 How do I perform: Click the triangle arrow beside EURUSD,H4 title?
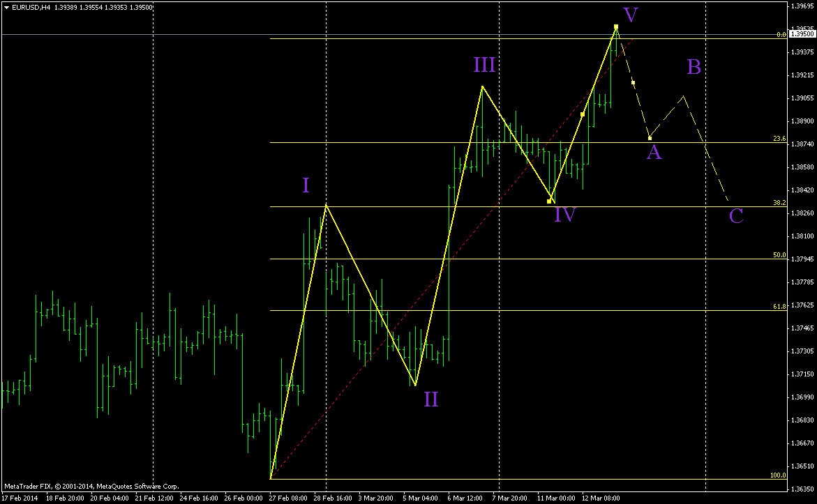5,6
